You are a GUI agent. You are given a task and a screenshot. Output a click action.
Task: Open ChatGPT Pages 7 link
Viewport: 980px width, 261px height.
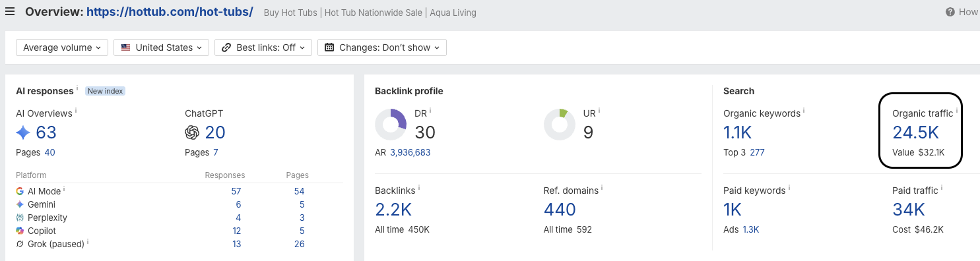click(x=216, y=152)
